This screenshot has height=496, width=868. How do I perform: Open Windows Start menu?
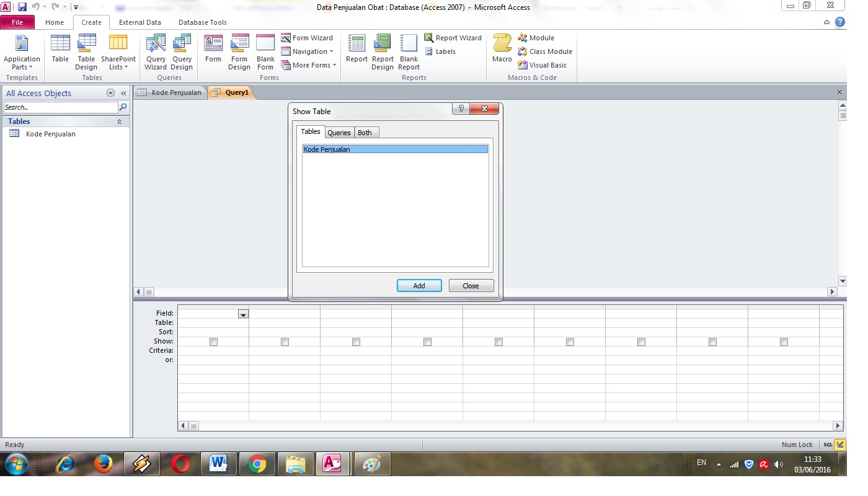[16, 464]
